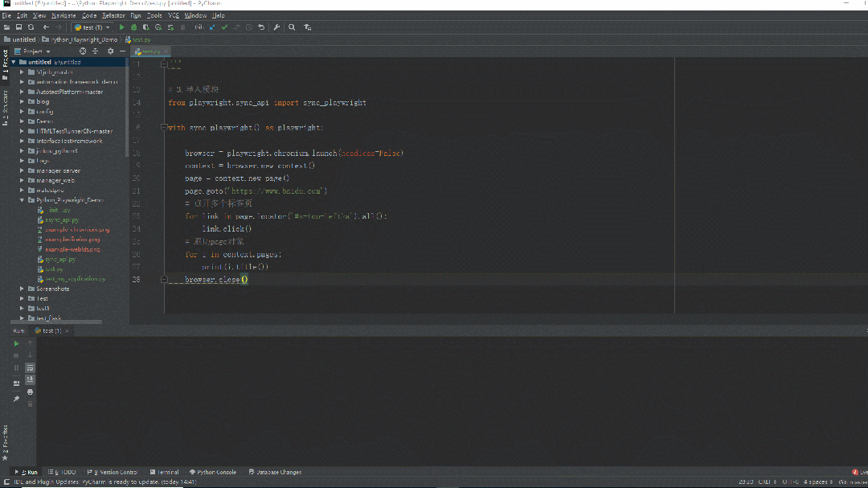This screenshot has width=868, height=488.
Task: Click the Save All toolbar icon
Action: 18,27
